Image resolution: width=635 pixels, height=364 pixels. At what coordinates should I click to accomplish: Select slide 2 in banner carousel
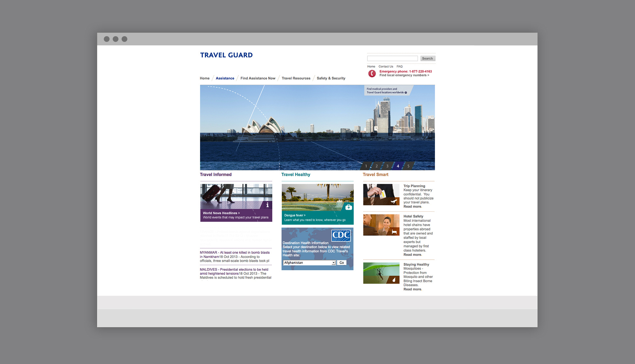pos(377,166)
